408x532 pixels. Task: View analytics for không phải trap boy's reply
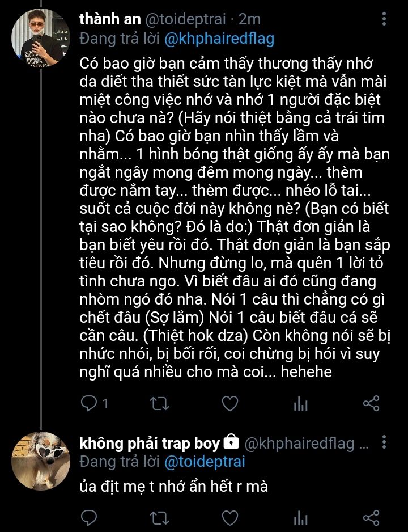point(300,517)
